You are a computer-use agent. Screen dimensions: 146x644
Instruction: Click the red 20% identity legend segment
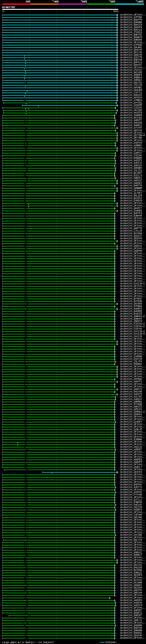[x=16, y=4]
